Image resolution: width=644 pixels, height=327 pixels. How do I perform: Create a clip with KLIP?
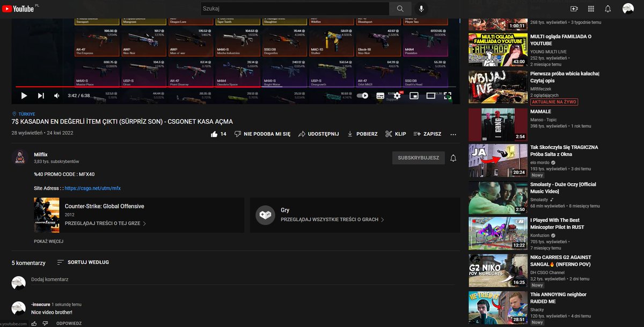(396, 134)
